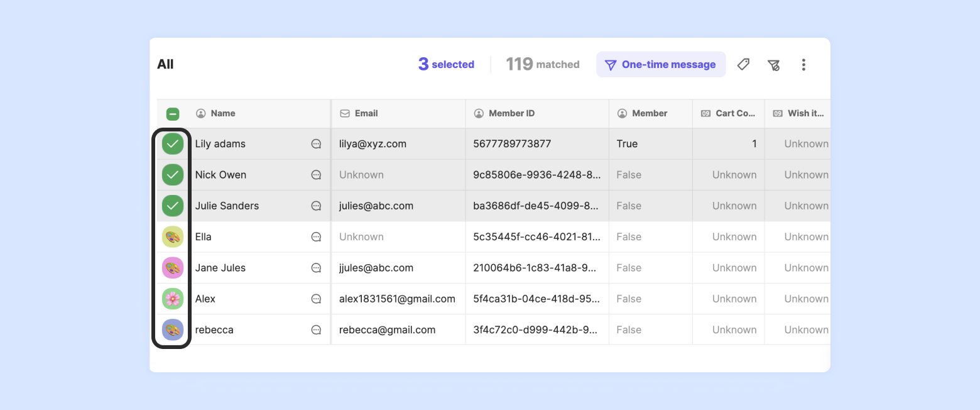Select Ella's avatar thumbnail
The height and width of the screenshot is (410, 980).
click(x=173, y=237)
